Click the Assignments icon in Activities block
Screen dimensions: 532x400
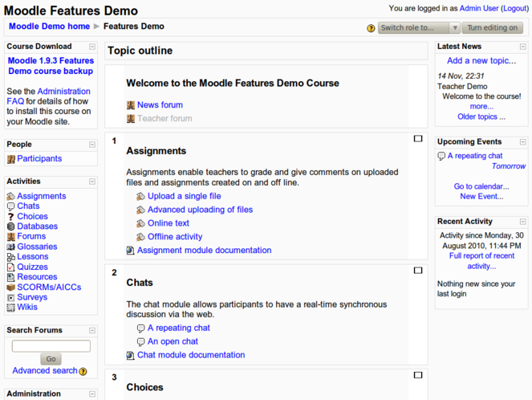(x=11, y=196)
